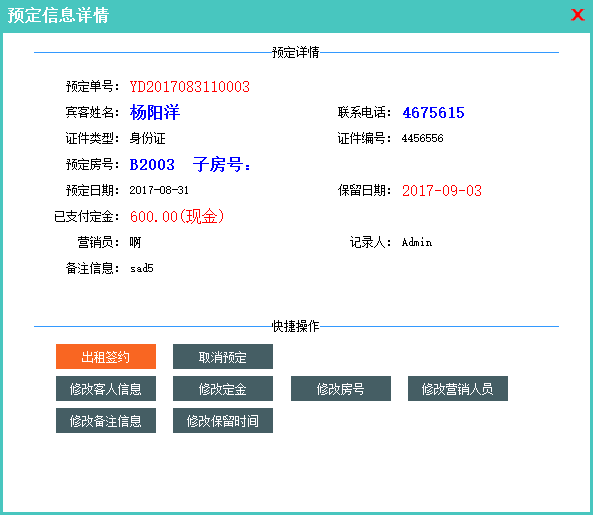Image resolution: width=593 pixels, height=515 pixels.
Task: Click the recorder name Admin
Action: [417, 242]
